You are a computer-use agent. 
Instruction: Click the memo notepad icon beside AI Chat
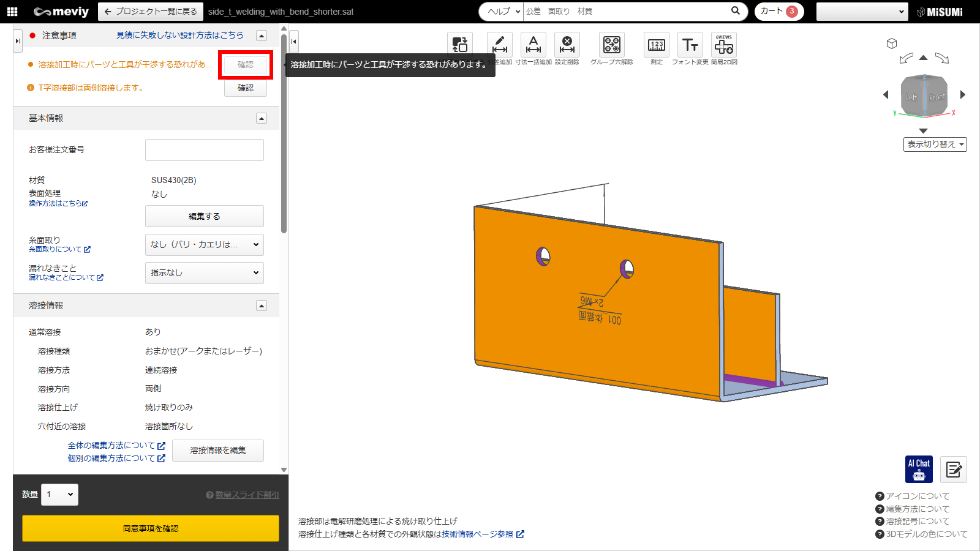954,470
